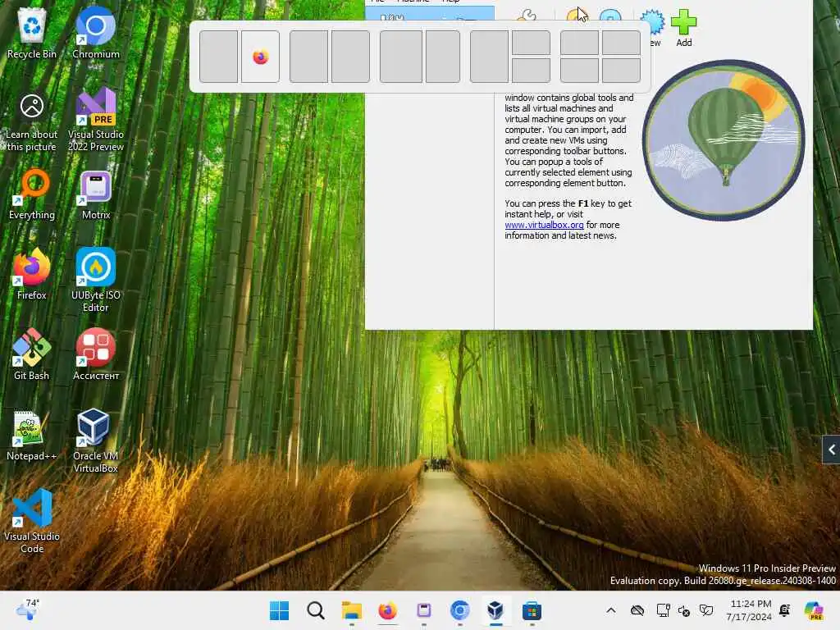Click the VirtualBox taskbar icon
This screenshot has width=840, height=630.
[495, 610]
